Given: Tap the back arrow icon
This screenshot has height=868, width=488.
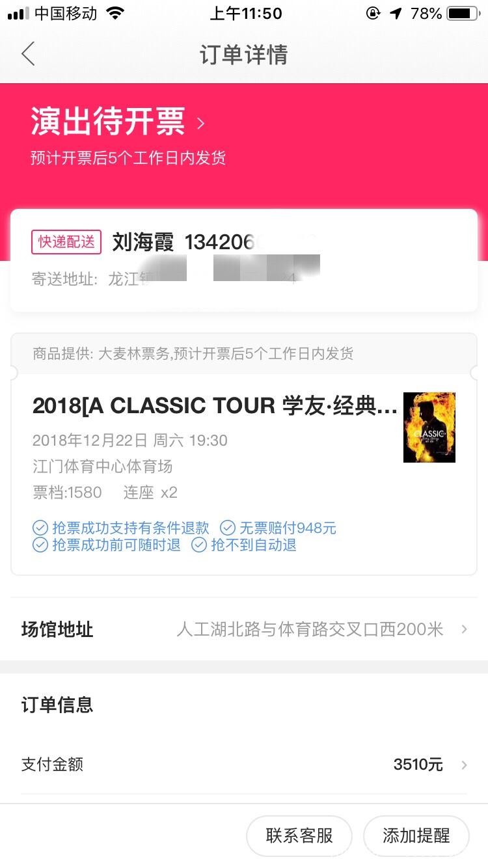Looking at the screenshot, I should click(28, 54).
